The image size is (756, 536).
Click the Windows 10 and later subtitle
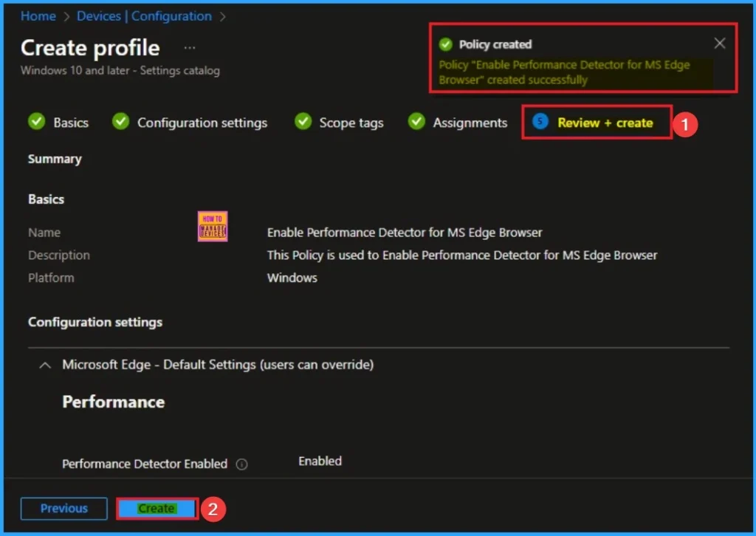[x=120, y=70]
